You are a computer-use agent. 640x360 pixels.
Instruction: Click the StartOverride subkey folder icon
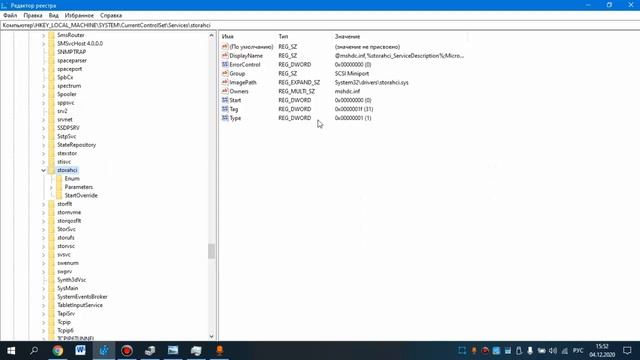[59, 196]
